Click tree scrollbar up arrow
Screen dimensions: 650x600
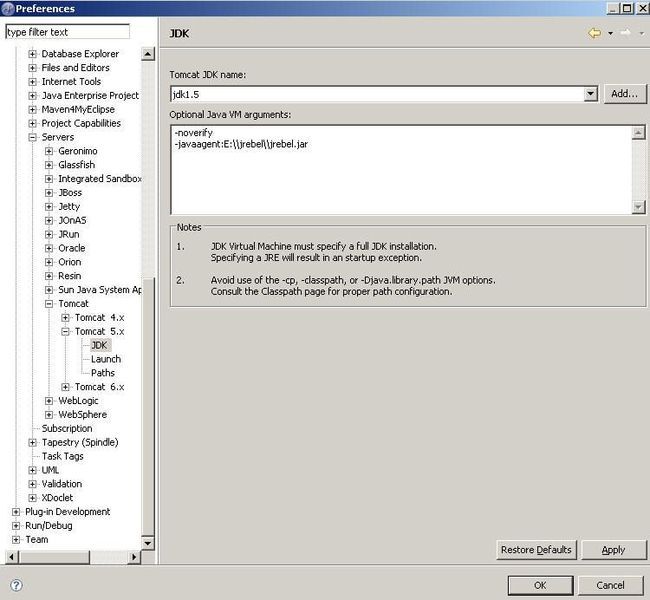pyautogui.click(x=148, y=54)
